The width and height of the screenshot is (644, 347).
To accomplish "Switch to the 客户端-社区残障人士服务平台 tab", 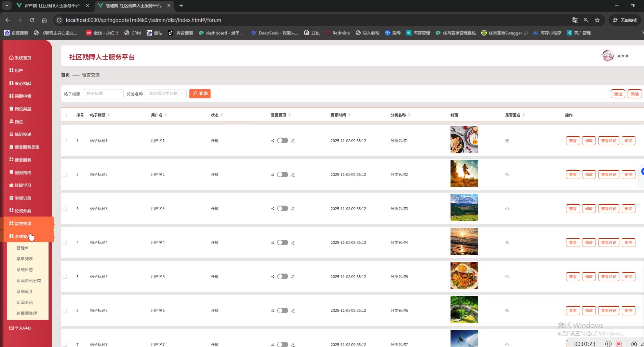I will click(52, 5).
